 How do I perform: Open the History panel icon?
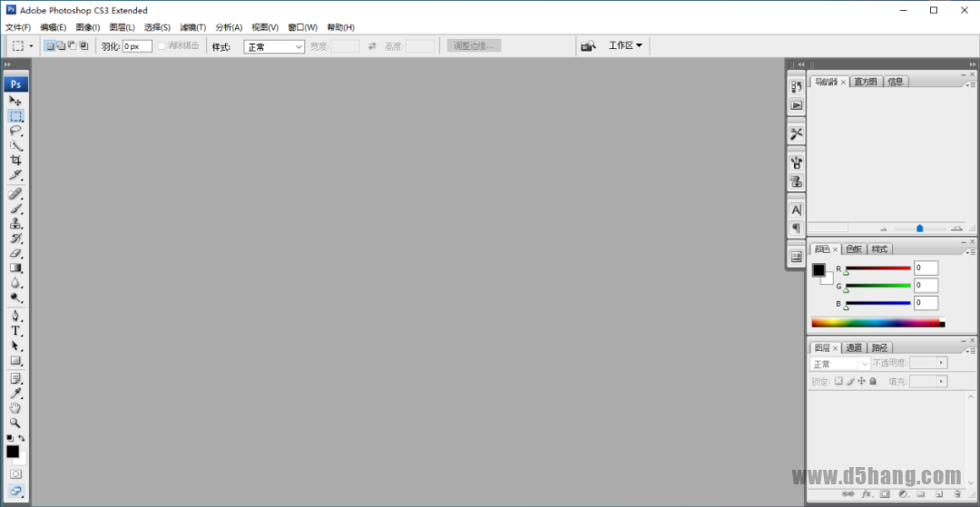click(x=797, y=87)
